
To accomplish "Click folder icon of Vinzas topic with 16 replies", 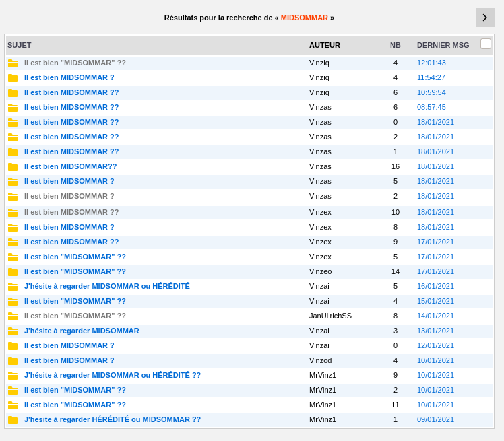I will pos(13,167).
